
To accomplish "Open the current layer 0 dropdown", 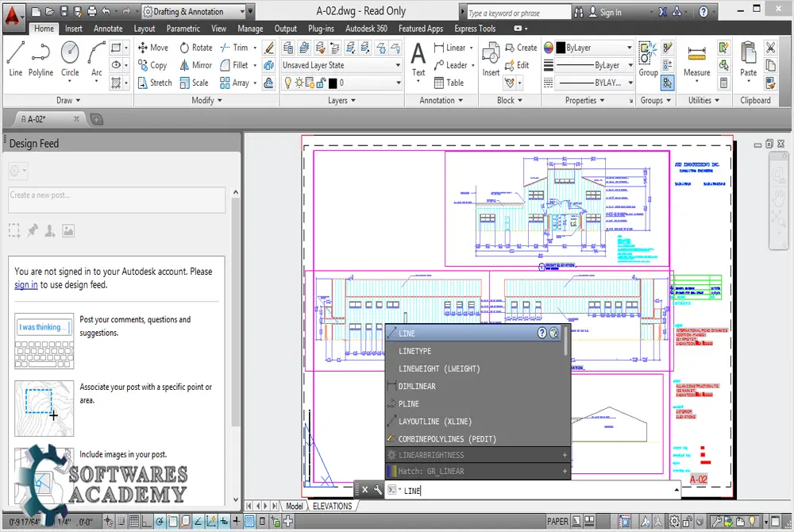I will click(x=341, y=83).
